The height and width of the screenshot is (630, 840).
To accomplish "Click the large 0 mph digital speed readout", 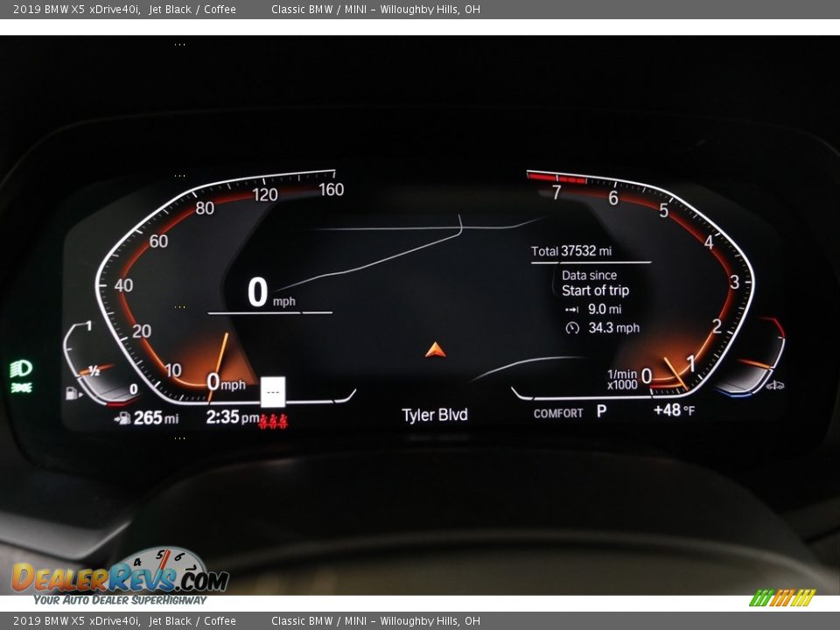I will 271,292.
